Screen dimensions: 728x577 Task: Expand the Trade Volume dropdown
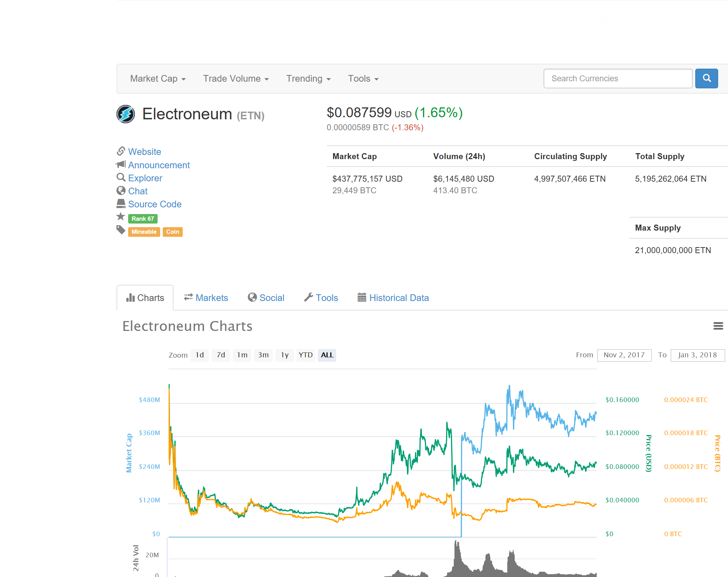[x=236, y=79]
